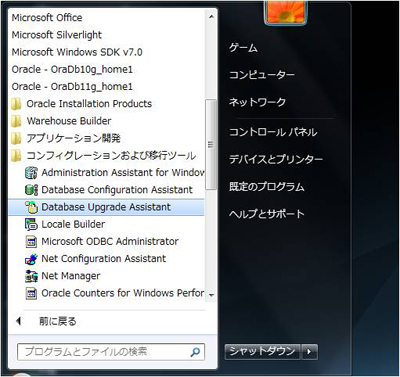Viewport: 400px width, 377px height.
Task: Click the コンフィグレーションおよび移行ツール folder icon
Action: 16,156
